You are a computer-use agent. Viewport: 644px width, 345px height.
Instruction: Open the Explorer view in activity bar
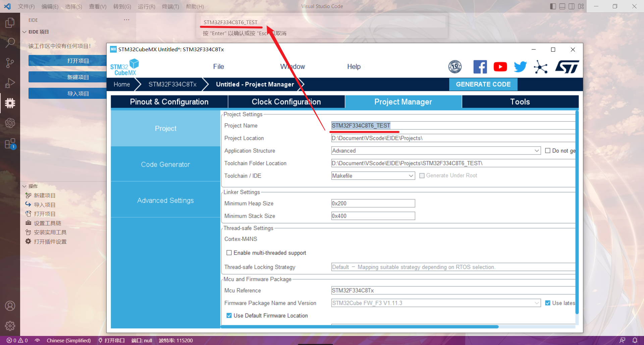(x=10, y=23)
